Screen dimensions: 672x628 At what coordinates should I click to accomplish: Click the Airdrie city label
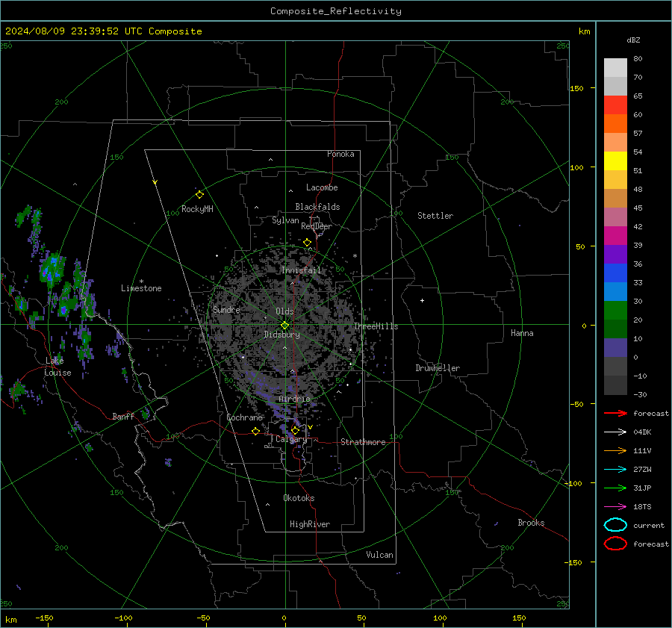(x=294, y=399)
